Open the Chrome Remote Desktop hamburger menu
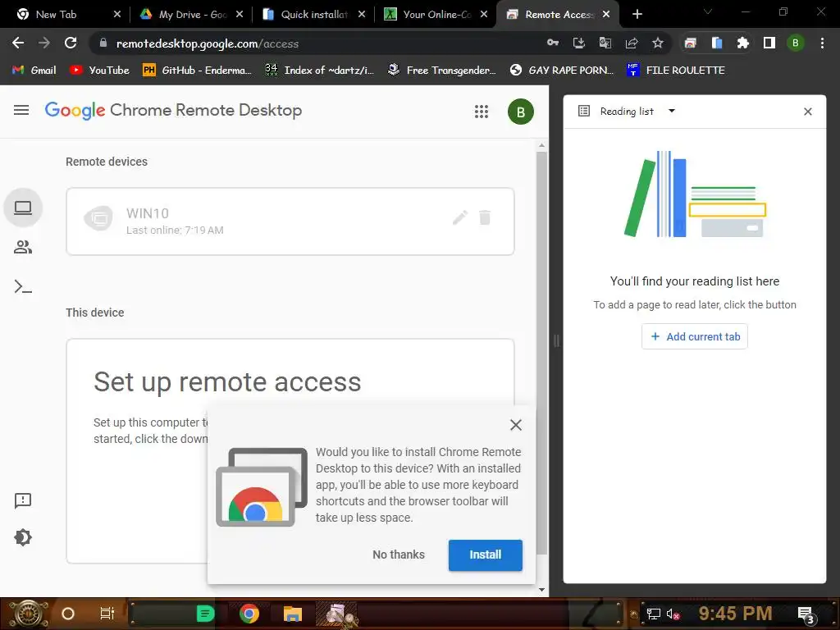This screenshot has width=840, height=630. point(21,111)
